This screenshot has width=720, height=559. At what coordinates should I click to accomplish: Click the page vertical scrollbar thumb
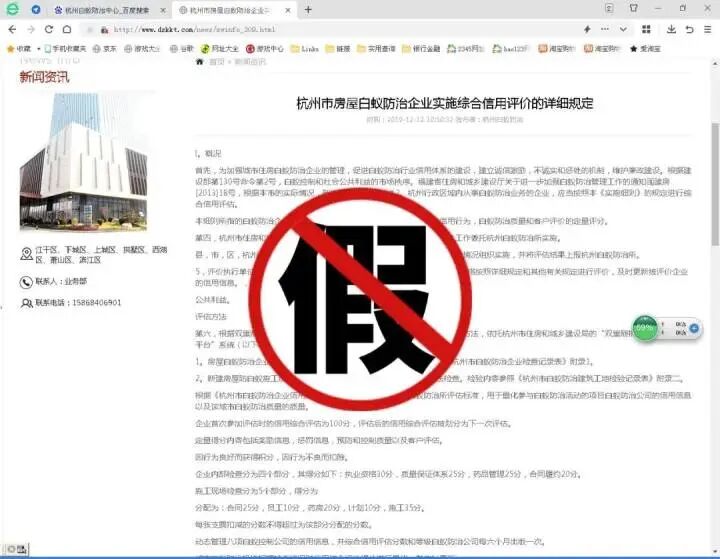pyautogui.click(x=715, y=184)
